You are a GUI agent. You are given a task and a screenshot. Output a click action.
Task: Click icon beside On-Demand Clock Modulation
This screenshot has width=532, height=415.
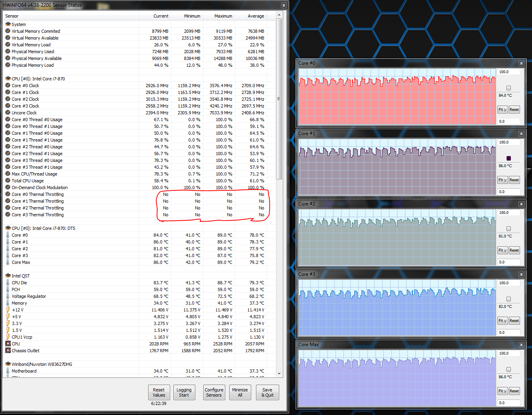(8, 188)
